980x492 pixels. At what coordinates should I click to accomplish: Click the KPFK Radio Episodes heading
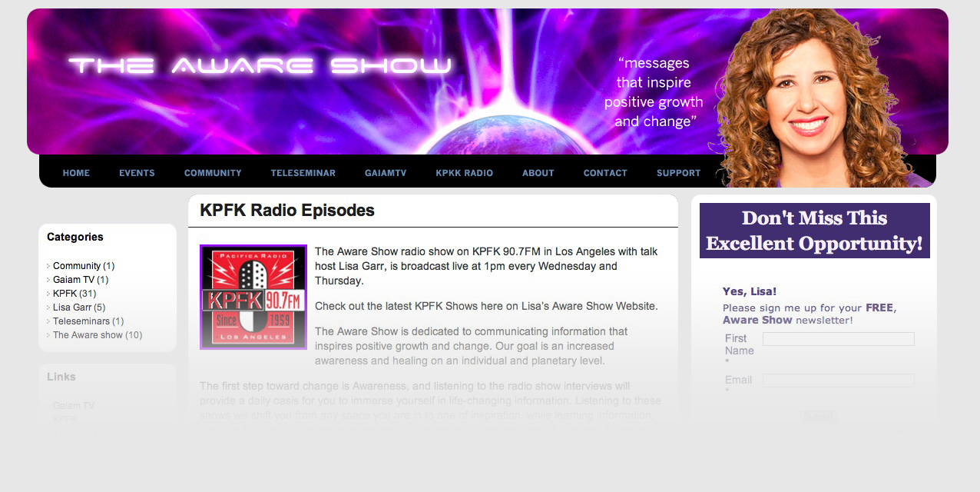tap(287, 210)
